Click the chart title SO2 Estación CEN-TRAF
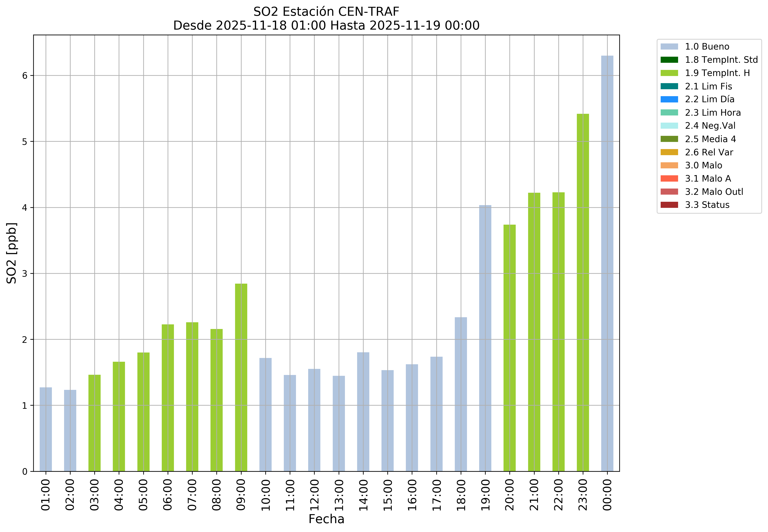768x532 pixels. pyautogui.click(x=326, y=12)
